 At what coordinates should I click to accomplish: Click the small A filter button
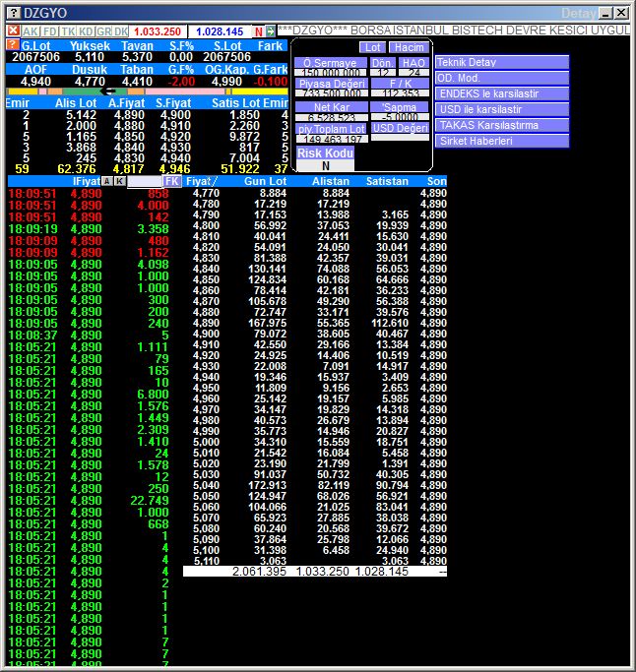point(107,181)
